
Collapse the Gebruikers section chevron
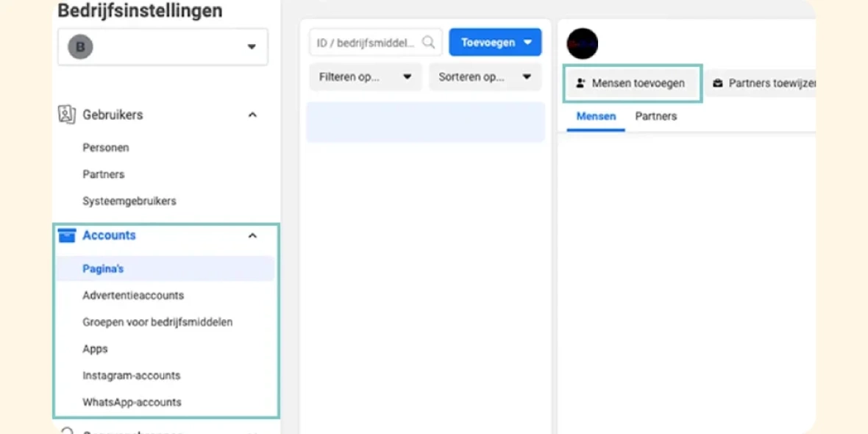click(x=252, y=115)
